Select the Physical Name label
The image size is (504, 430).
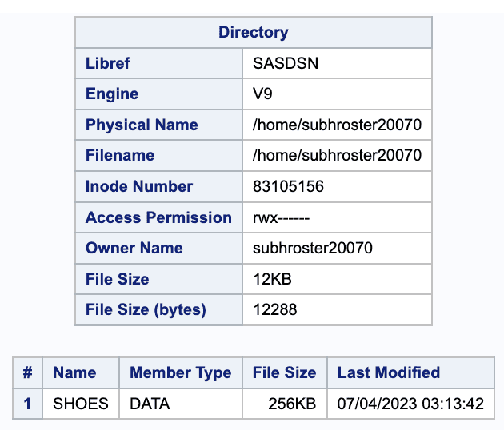coord(142,125)
